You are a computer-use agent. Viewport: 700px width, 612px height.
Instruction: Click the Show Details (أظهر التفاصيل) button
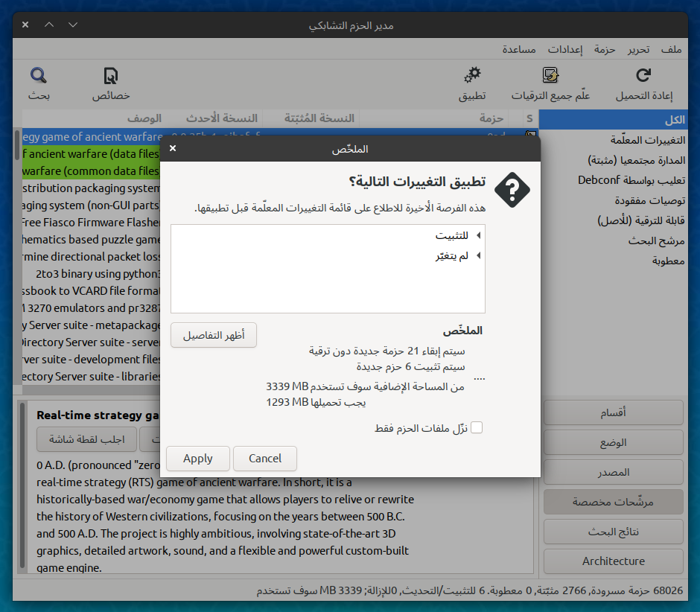214,336
